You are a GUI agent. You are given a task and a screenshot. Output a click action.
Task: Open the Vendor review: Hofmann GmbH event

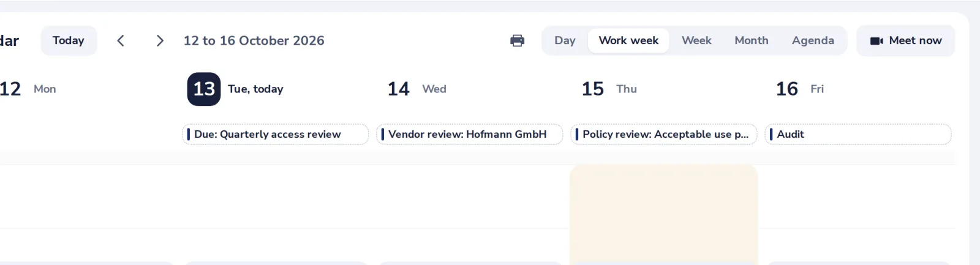tap(470, 134)
